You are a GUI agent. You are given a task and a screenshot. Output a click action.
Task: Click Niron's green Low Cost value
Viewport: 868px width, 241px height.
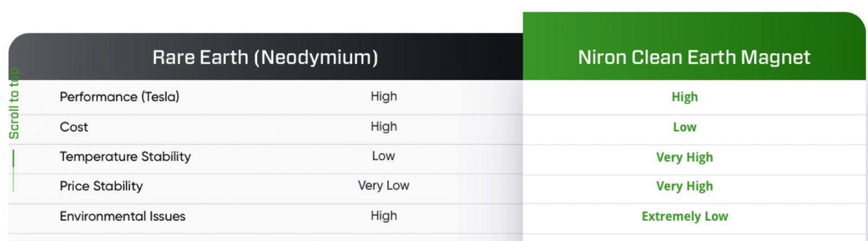click(684, 127)
